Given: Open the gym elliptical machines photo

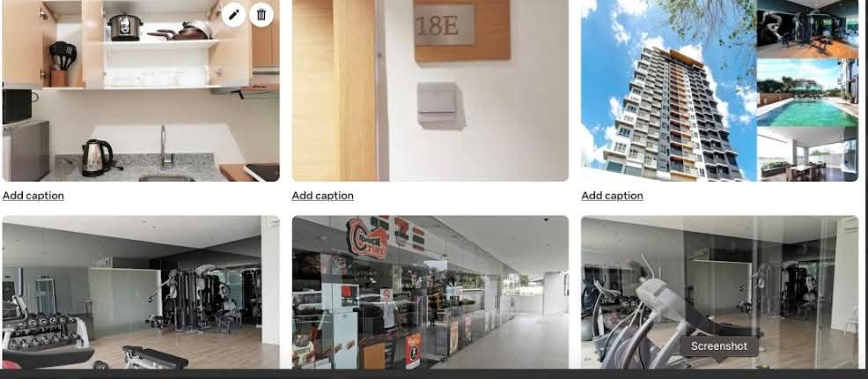Looking at the screenshot, I should click(x=719, y=292).
